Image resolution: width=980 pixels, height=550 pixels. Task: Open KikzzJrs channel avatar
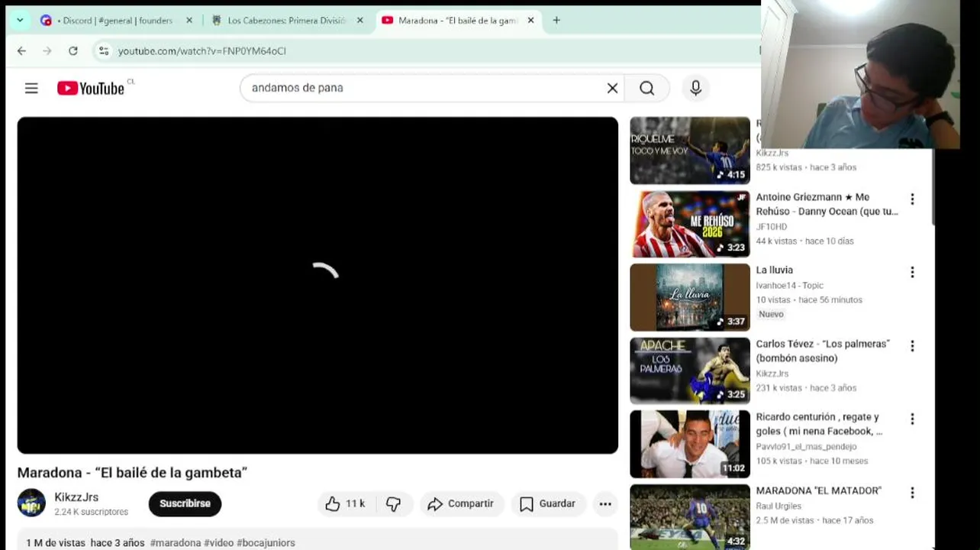(31, 503)
